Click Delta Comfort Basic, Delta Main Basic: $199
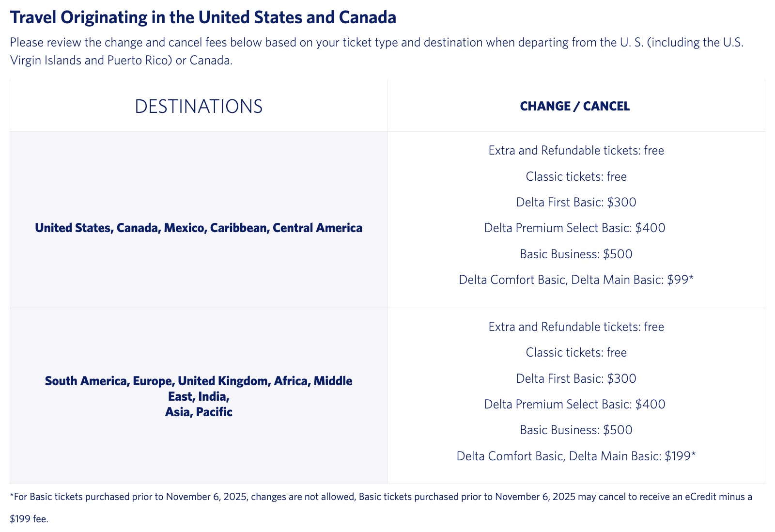The height and width of the screenshot is (532, 775). (576, 456)
